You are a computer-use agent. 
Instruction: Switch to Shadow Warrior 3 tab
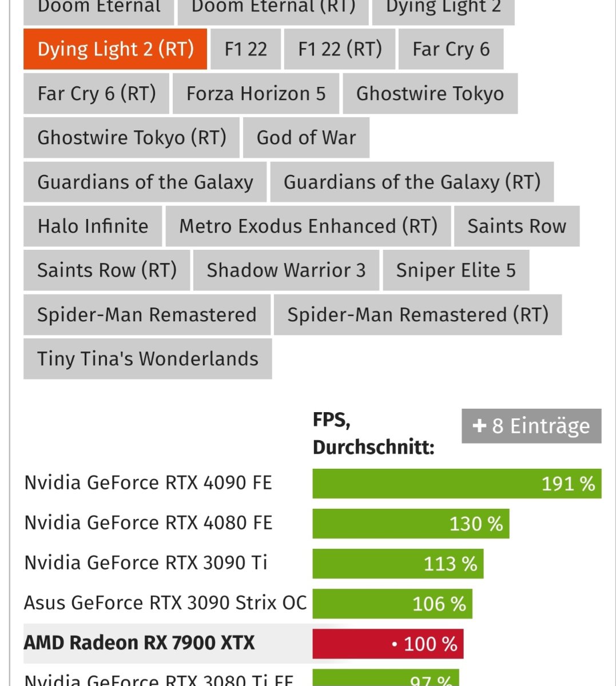pyautogui.click(x=286, y=270)
